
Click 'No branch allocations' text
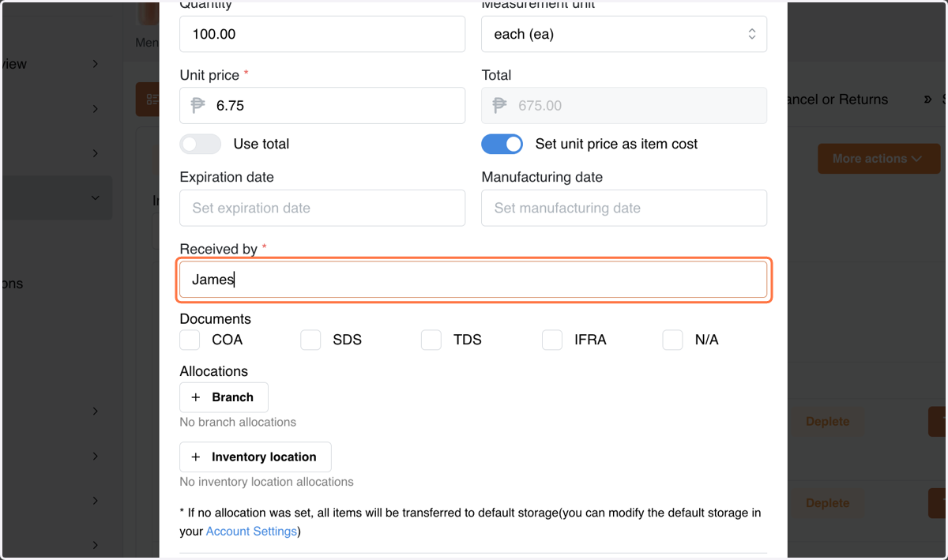click(238, 422)
